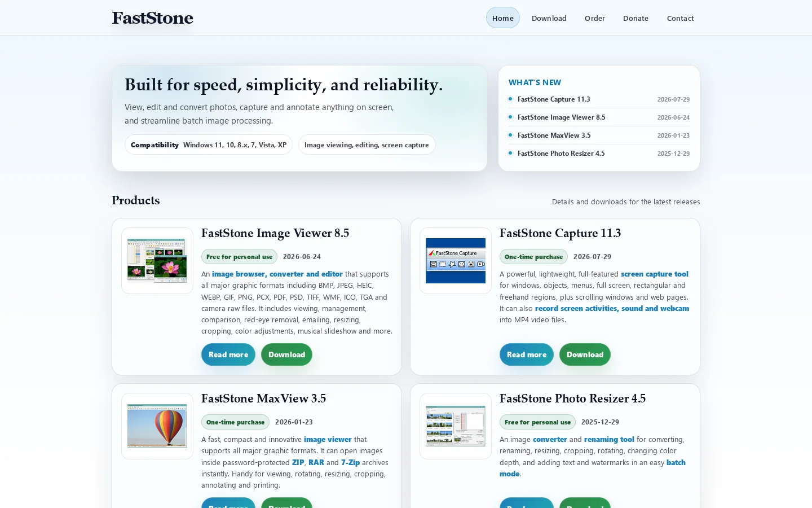Image resolution: width=812 pixels, height=508 pixels.
Task: Click Photo Resizer 'Free for personal use' badge
Action: [x=537, y=422]
